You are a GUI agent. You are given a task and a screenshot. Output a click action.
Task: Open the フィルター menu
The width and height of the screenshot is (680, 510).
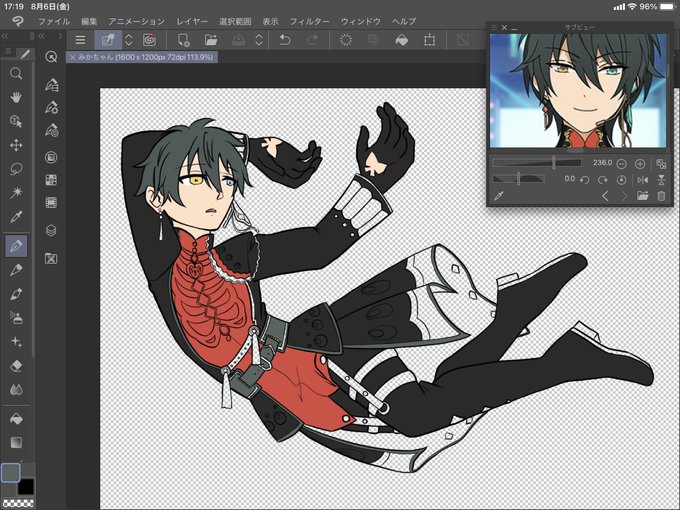pyautogui.click(x=310, y=21)
